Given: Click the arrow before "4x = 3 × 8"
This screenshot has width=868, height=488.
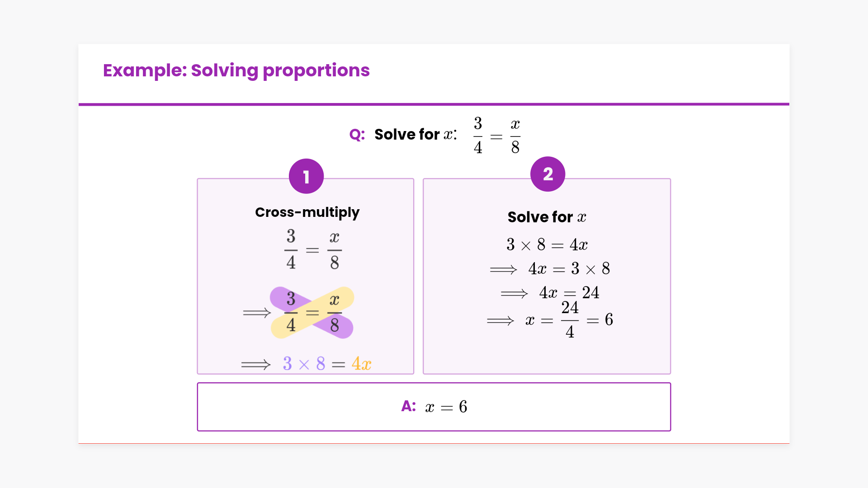Looking at the screenshot, I should point(503,270).
